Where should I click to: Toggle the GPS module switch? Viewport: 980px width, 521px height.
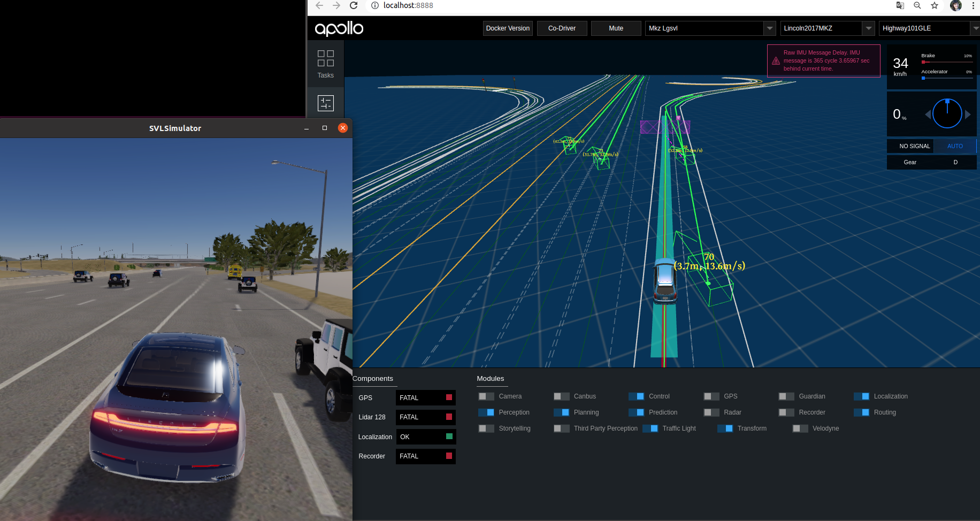711,396
